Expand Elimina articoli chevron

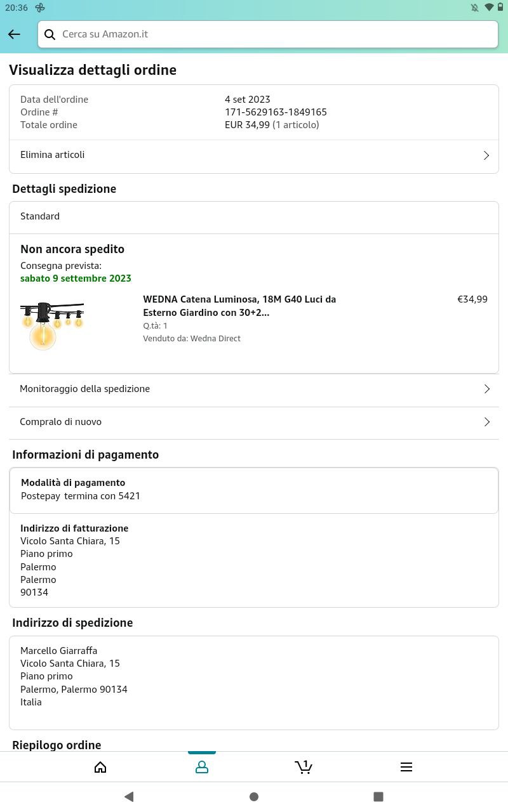point(486,155)
